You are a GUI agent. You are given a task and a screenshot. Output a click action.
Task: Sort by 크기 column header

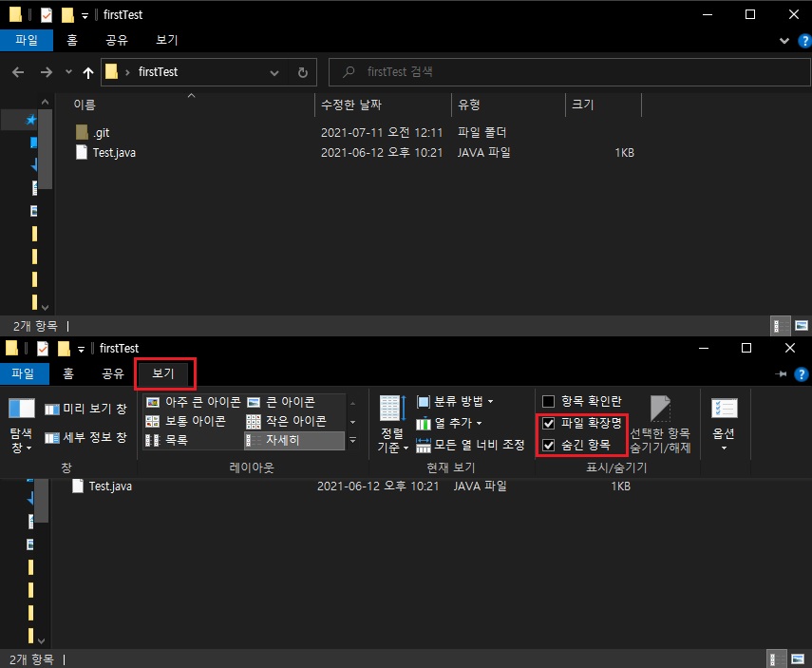point(582,105)
